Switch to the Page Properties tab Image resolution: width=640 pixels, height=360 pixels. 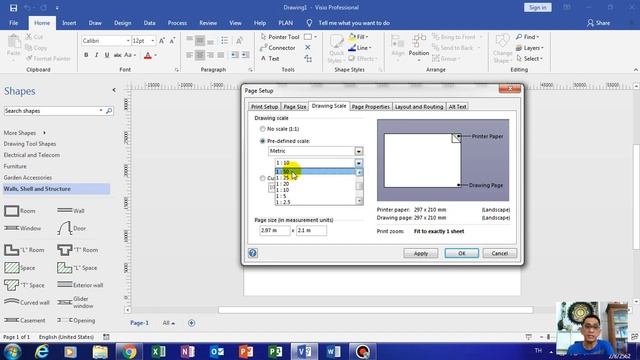[371, 107]
